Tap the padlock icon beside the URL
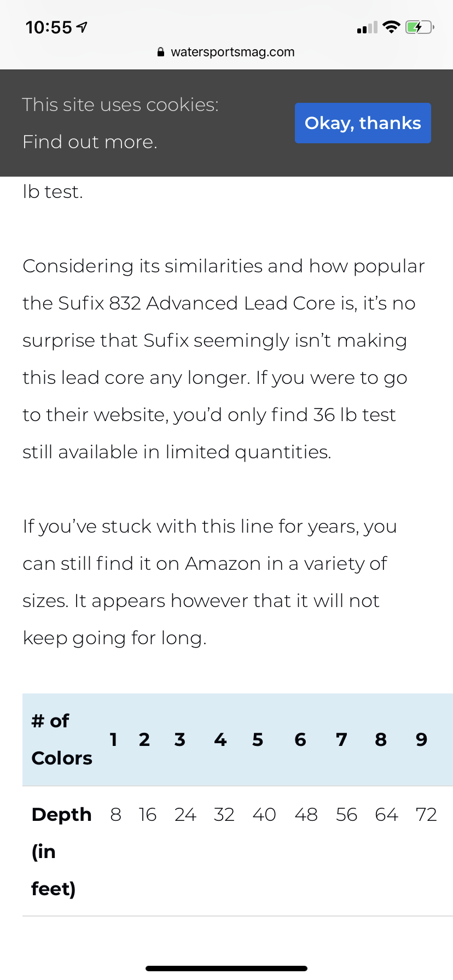 point(161,52)
